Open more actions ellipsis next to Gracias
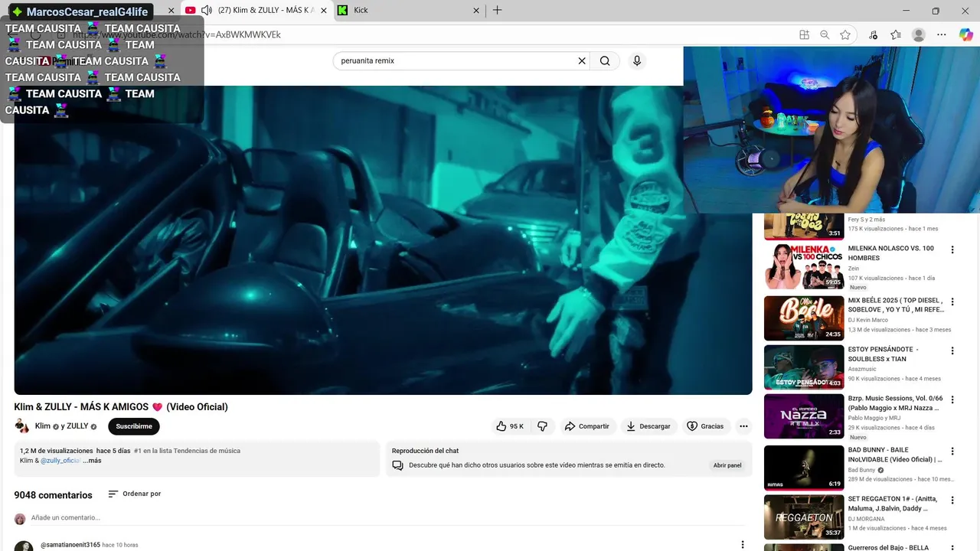The image size is (980, 551). 743,426
